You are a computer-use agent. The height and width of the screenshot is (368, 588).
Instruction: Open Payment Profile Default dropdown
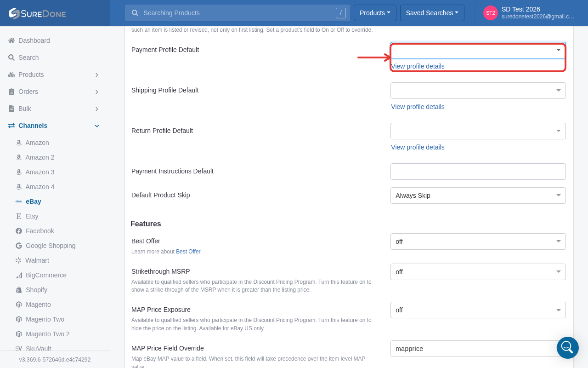[x=478, y=50]
